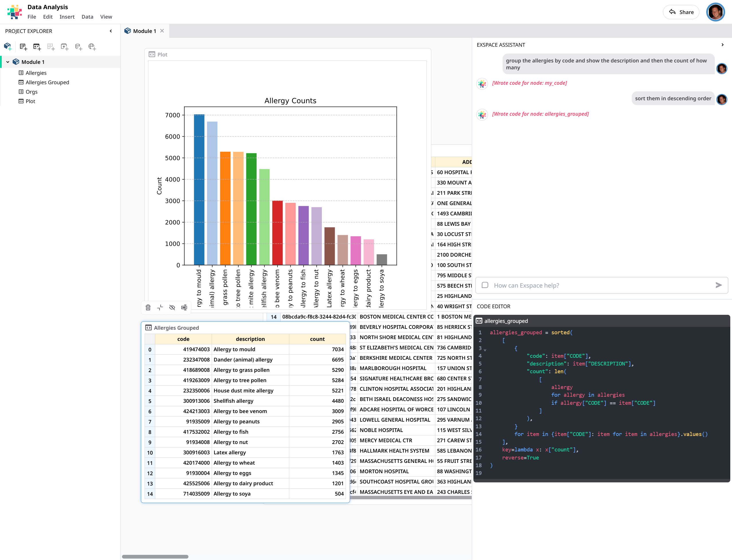Send the Exspace assistant message
732x560 pixels.
718,285
